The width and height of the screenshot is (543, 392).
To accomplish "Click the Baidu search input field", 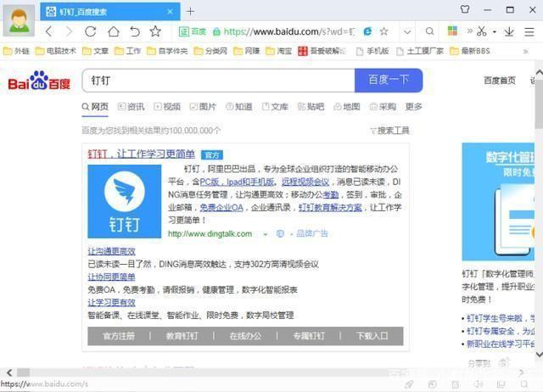I will tap(219, 81).
